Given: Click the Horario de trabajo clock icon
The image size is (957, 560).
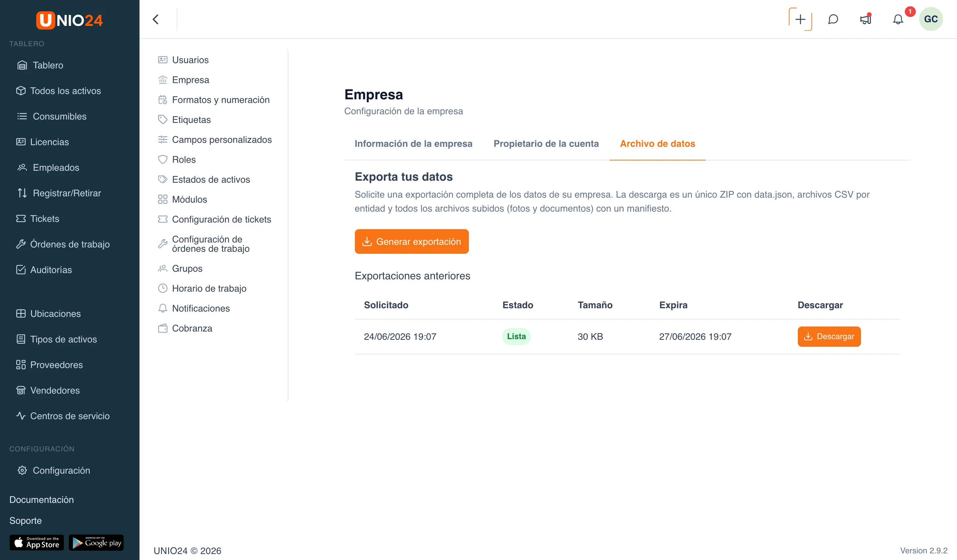Looking at the screenshot, I should pos(162,288).
